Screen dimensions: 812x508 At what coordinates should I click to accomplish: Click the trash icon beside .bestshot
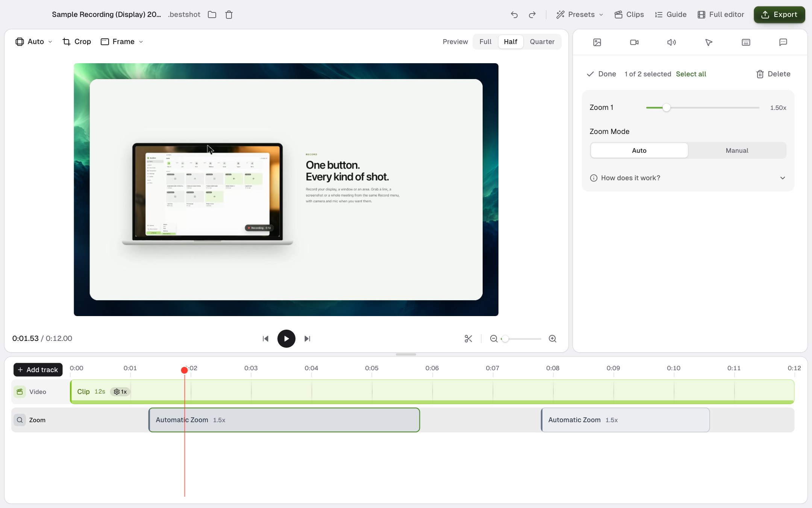229,15
